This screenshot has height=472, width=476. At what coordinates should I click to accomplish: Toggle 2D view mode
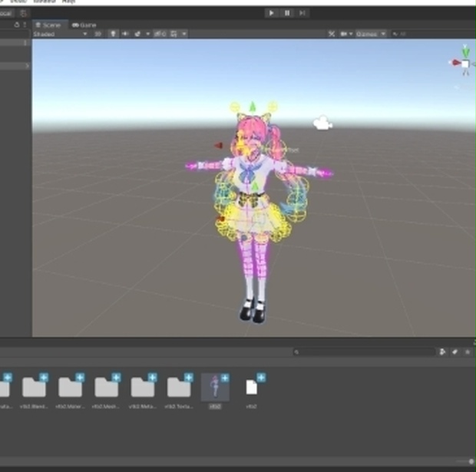pyautogui.click(x=98, y=34)
